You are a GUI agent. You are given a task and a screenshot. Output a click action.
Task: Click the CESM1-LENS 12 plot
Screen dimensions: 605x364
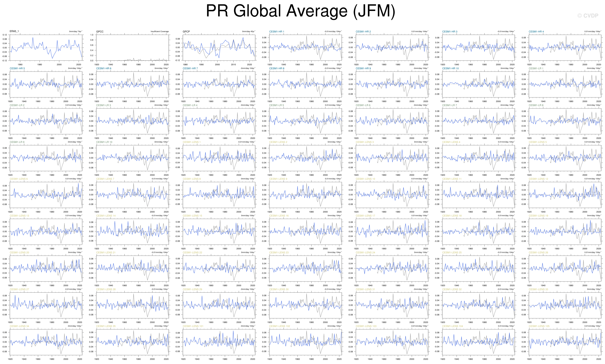565,195
